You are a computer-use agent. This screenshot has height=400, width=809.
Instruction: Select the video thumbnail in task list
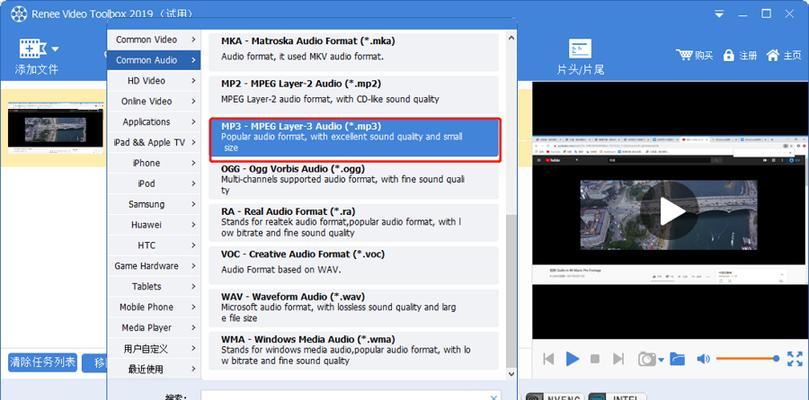55,127
